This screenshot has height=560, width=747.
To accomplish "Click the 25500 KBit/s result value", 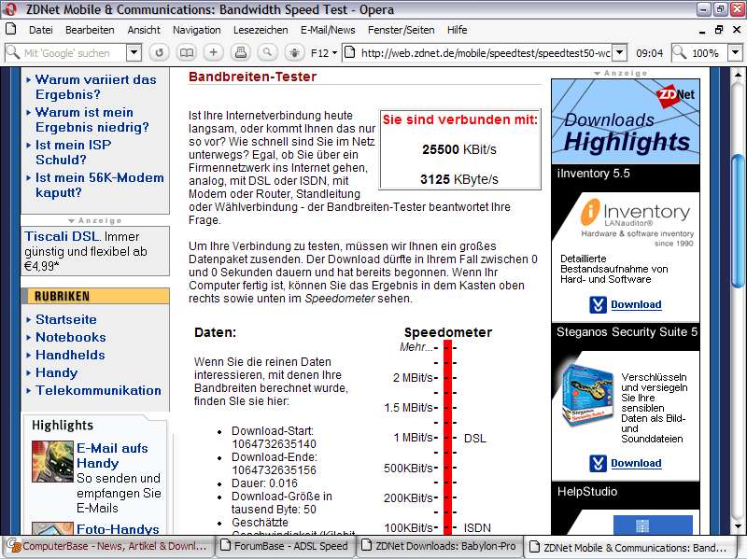I will [x=458, y=149].
